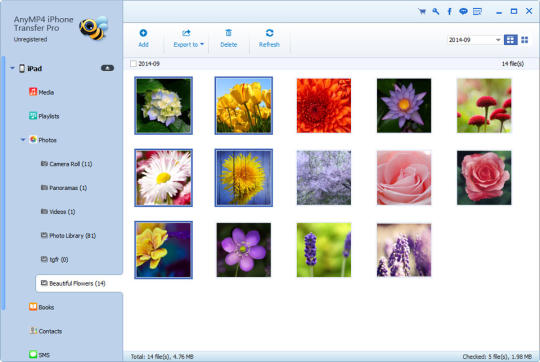This screenshot has height=362, width=540.
Task: Select the purple water lily photo
Action: (x=404, y=105)
